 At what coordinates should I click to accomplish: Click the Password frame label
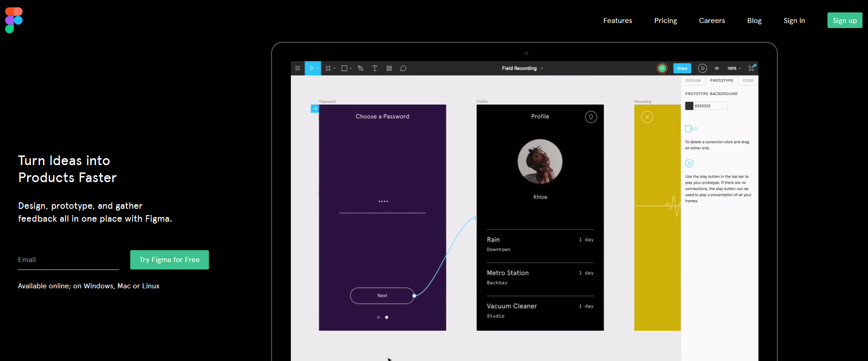pyautogui.click(x=327, y=102)
